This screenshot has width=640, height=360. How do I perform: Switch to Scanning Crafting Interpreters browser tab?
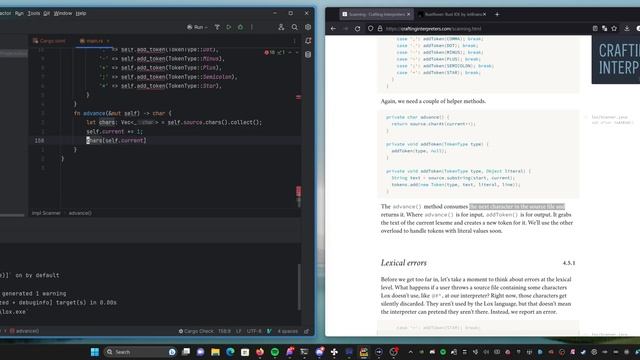pos(376,14)
